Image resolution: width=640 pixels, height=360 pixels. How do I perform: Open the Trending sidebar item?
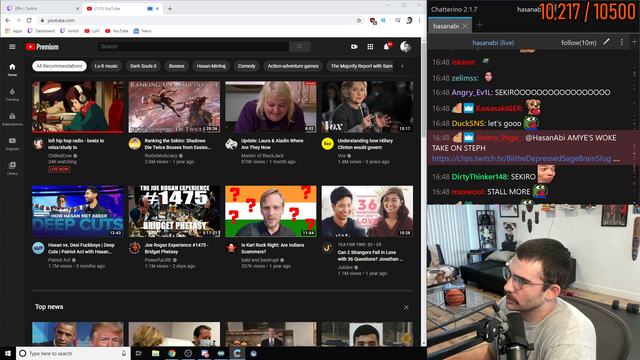point(12,94)
